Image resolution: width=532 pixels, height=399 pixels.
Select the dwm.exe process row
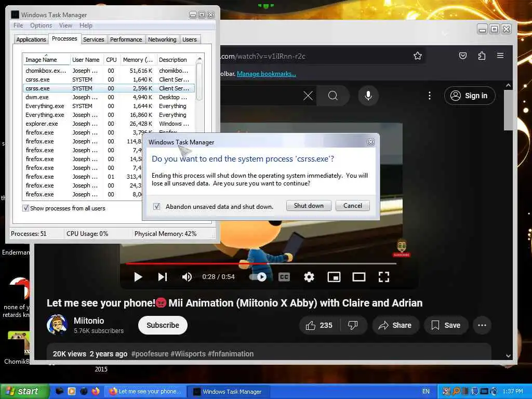pos(109,97)
